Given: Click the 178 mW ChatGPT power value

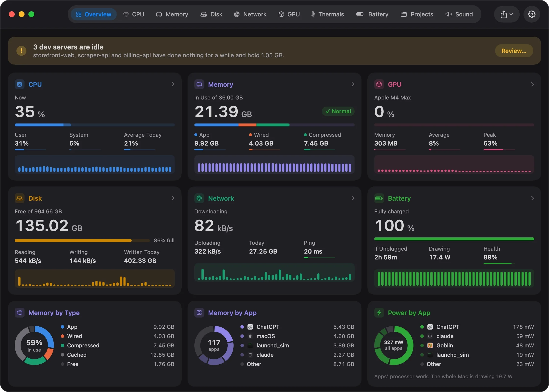Looking at the screenshot, I should tap(524, 327).
